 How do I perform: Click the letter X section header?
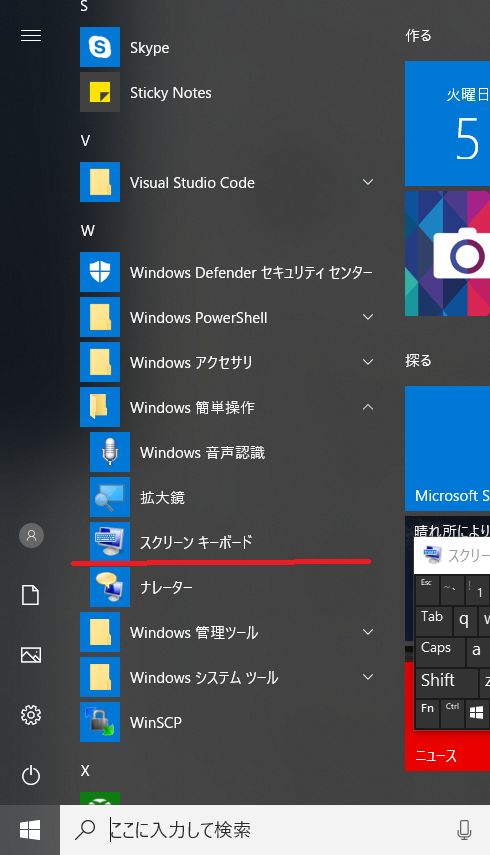85,770
